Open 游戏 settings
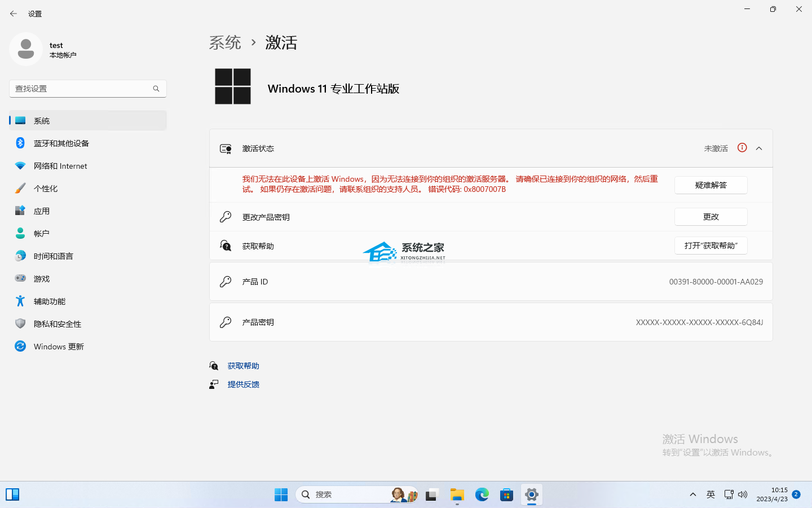The width and height of the screenshot is (812, 508). point(88,278)
